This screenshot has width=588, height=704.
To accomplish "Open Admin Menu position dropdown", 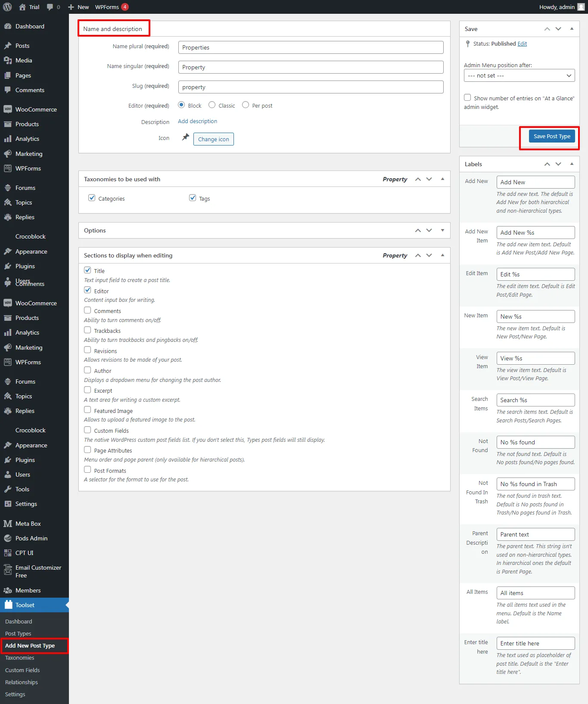I will (x=519, y=75).
